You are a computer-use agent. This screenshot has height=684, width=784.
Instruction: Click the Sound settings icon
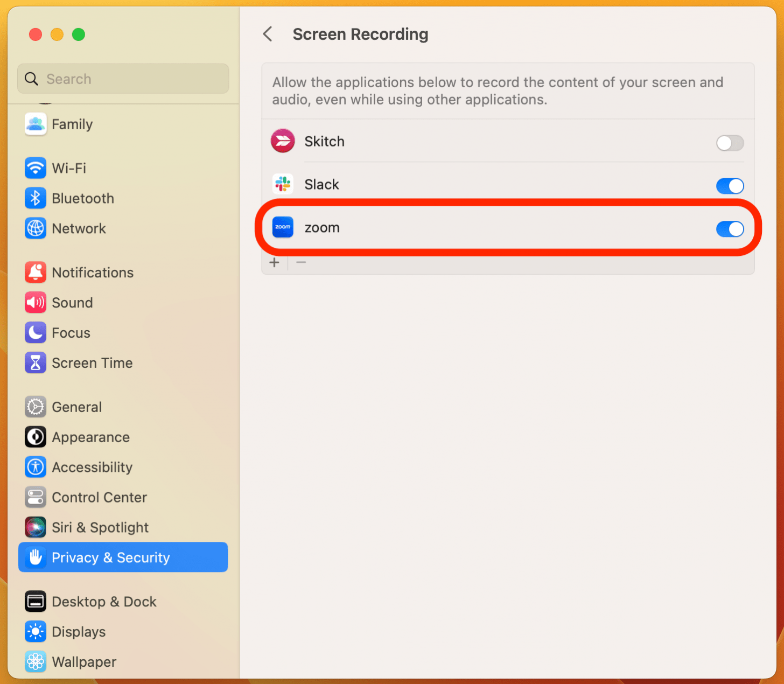coord(35,302)
